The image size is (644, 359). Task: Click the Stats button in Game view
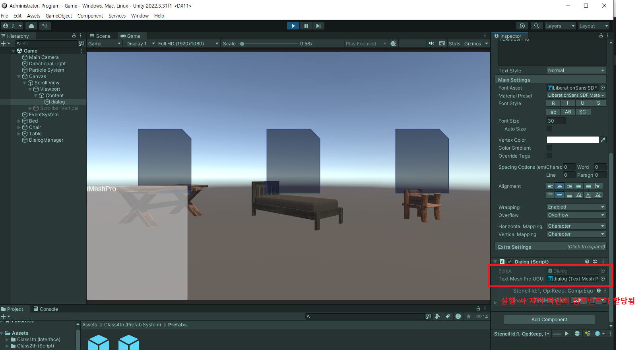tap(454, 43)
